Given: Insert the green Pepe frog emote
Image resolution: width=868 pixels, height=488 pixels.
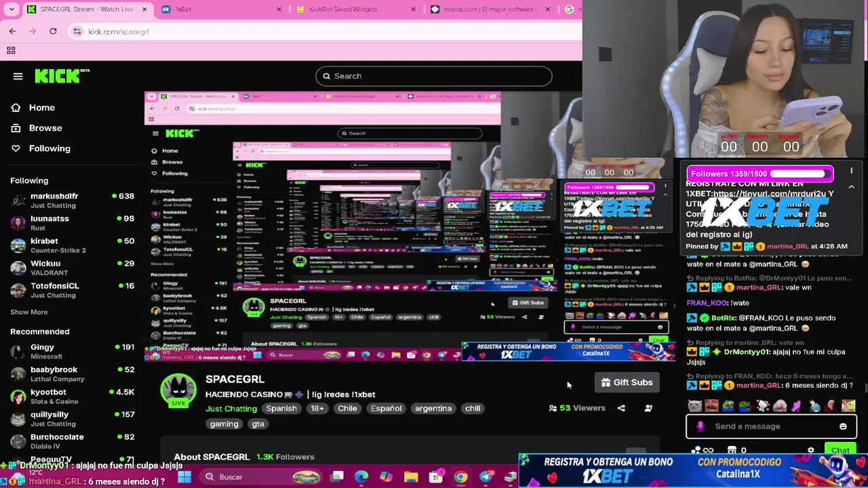Looking at the screenshot, I should pyautogui.click(x=728, y=406).
